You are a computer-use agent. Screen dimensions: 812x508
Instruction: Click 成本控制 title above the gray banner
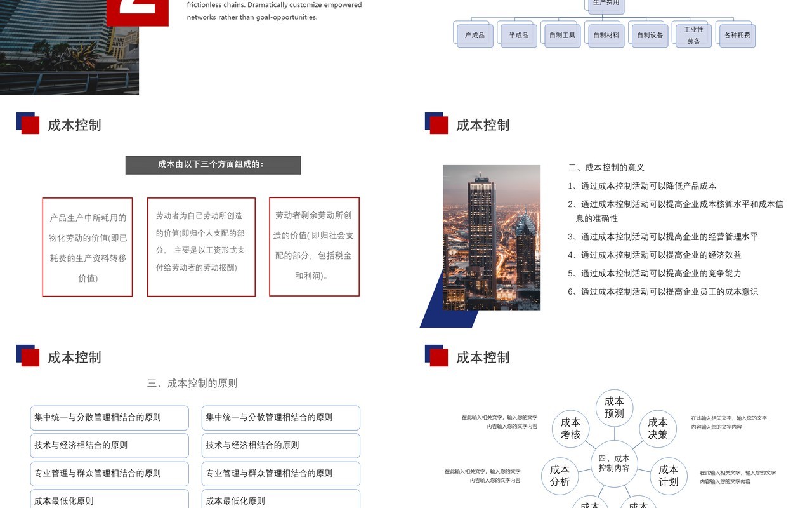[74, 125]
